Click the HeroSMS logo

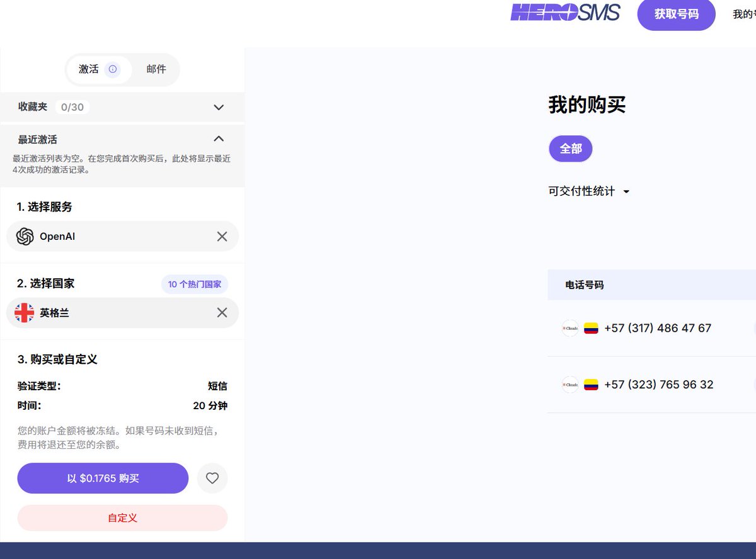tap(565, 12)
